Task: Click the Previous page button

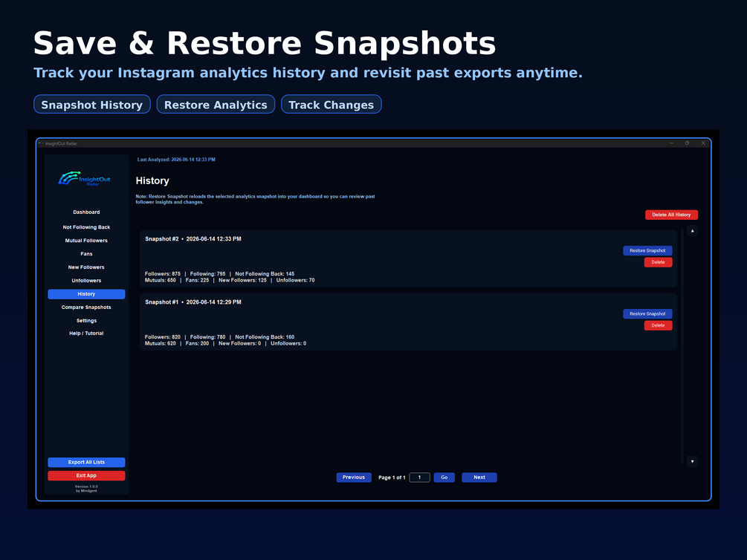Action: (354, 478)
